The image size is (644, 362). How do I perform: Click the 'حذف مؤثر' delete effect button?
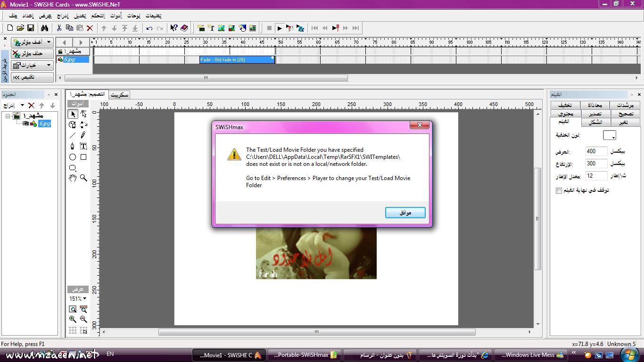tap(32, 54)
